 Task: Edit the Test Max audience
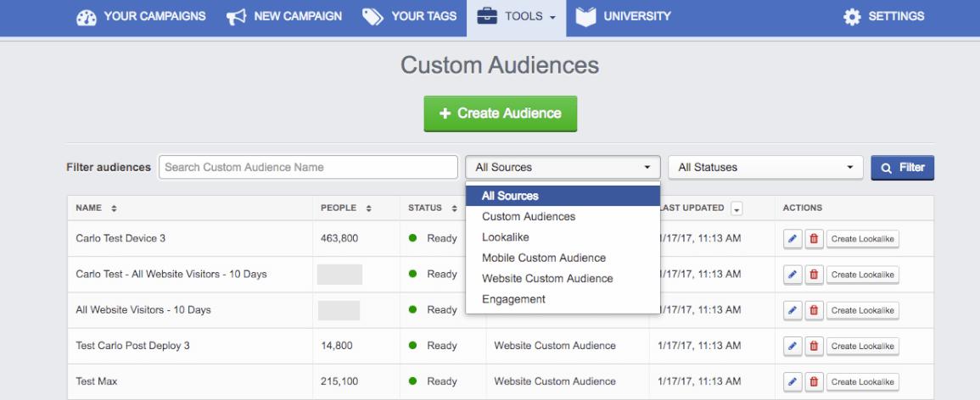click(792, 382)
